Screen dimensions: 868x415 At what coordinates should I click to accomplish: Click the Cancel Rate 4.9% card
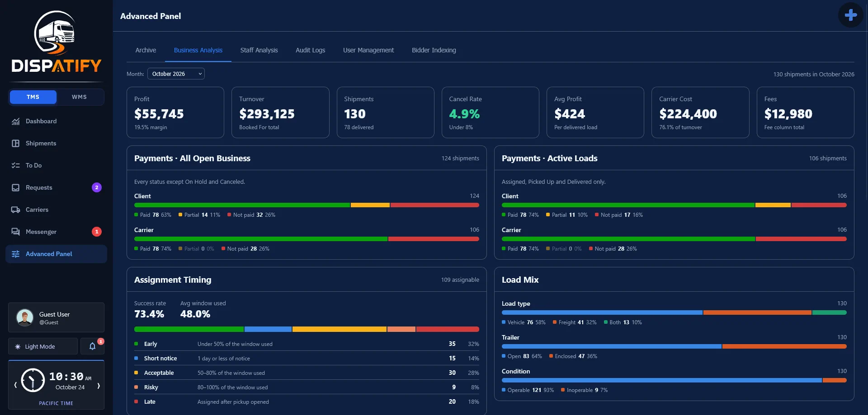click(x=490, y=112)
